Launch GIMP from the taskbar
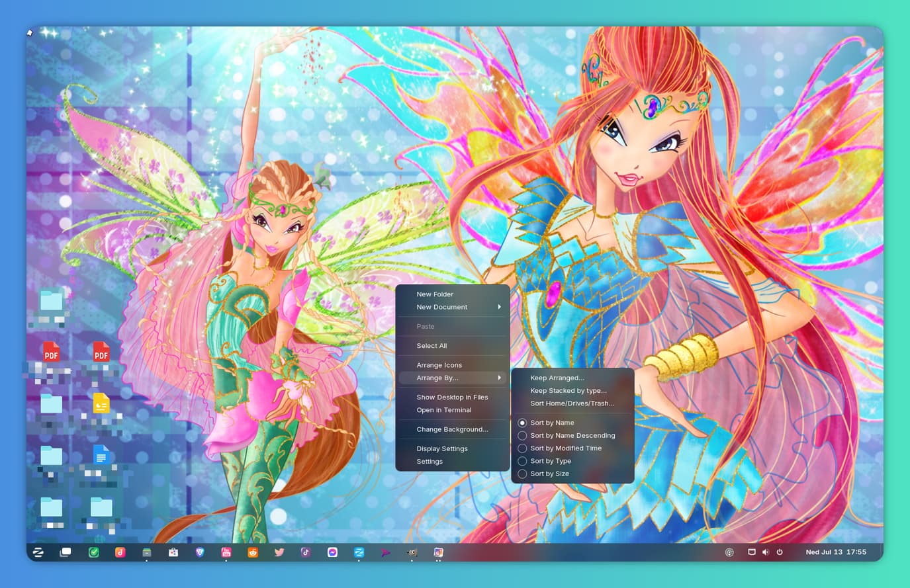910x588 pixels. [x=412, y=552]
